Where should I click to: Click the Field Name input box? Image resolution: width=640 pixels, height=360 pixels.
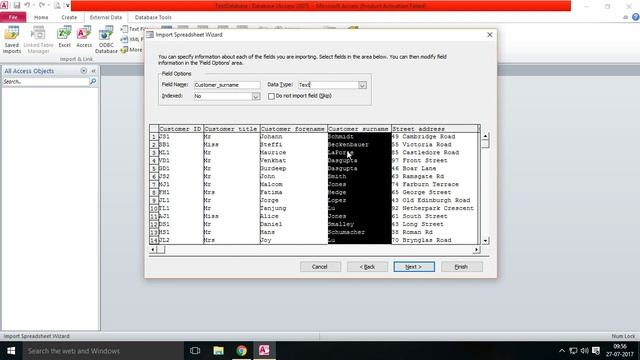[227, 85]
